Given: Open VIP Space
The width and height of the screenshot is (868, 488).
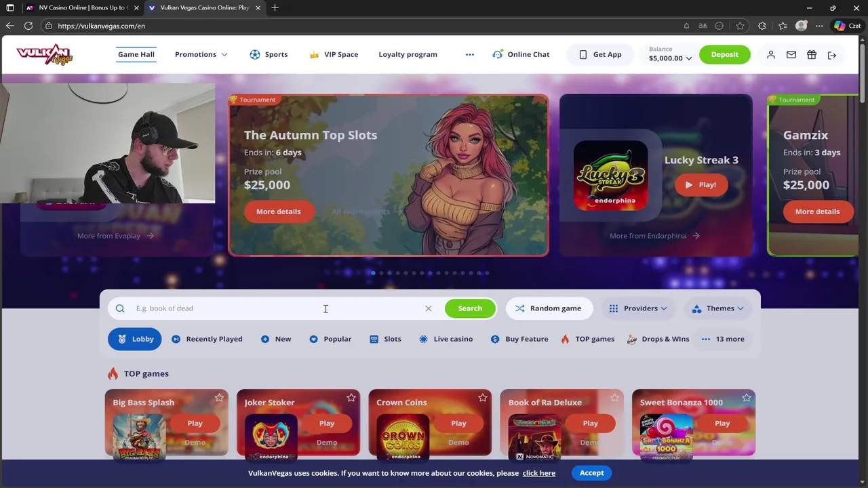Looking at the screenshot, I should 333,54.
